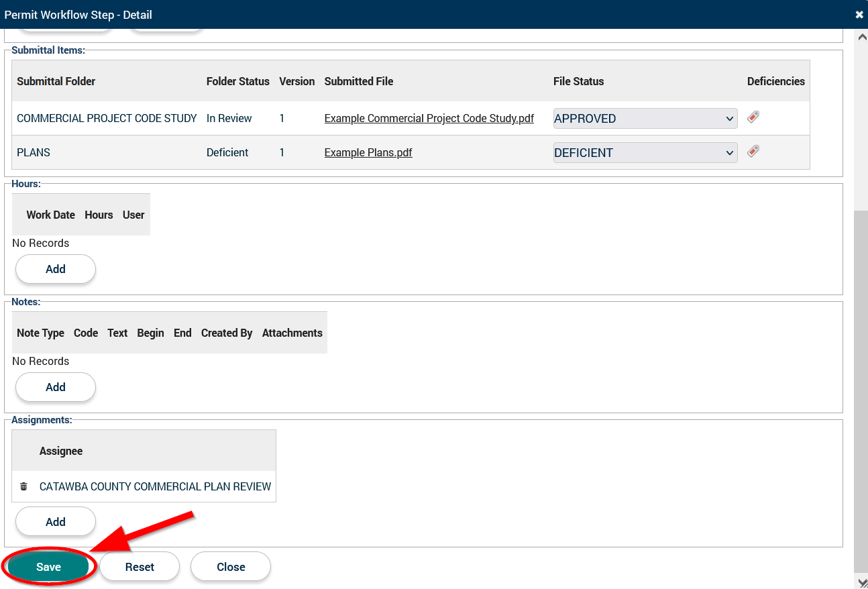Click the vertical scrollbar thumb
This screenshot has width=868, height=589.
pyautogui.click(x=860, y=389)
